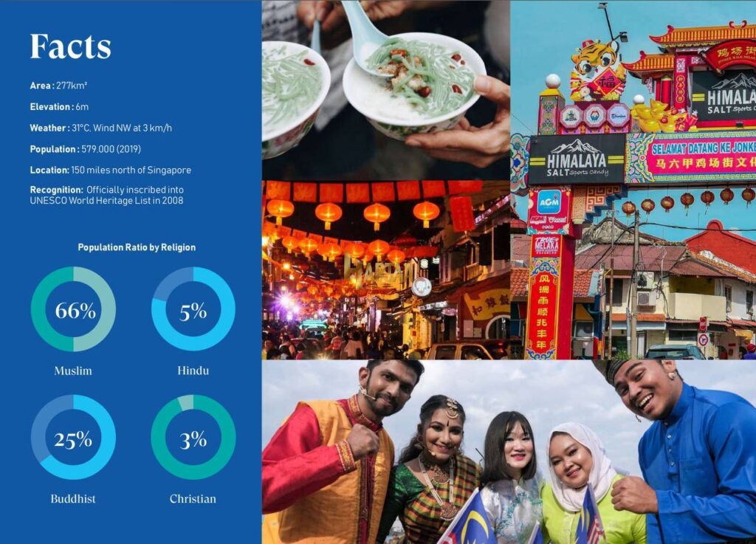
Task: Select the cendol dessert bowls photo
Action: pos(385,89)
